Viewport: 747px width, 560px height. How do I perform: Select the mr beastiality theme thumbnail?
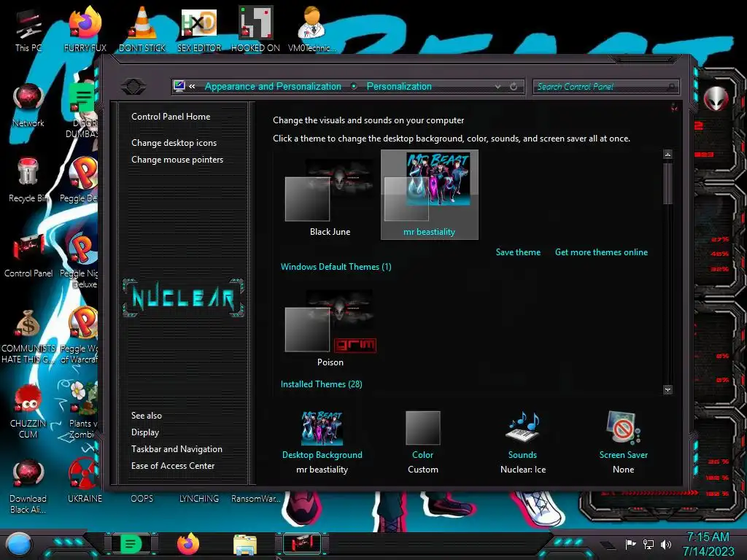[429, 195]
